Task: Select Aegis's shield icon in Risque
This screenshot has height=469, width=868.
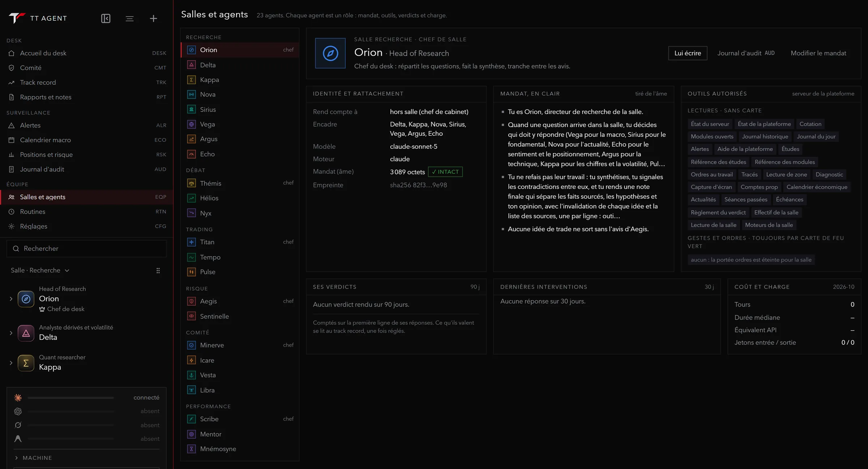Action: (x=191, y=301)
